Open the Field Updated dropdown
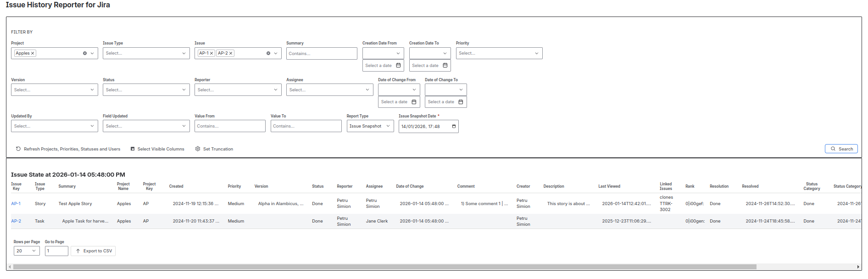The image size is (868, 279). [146, 126]
